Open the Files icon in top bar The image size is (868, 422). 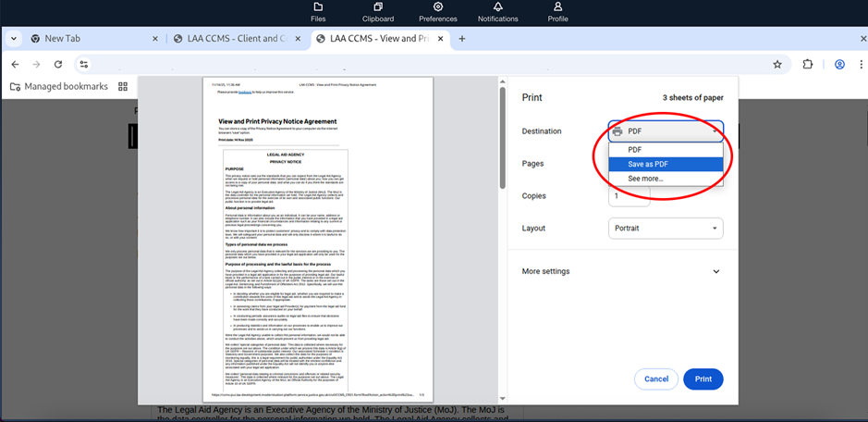tap(318, 11)
